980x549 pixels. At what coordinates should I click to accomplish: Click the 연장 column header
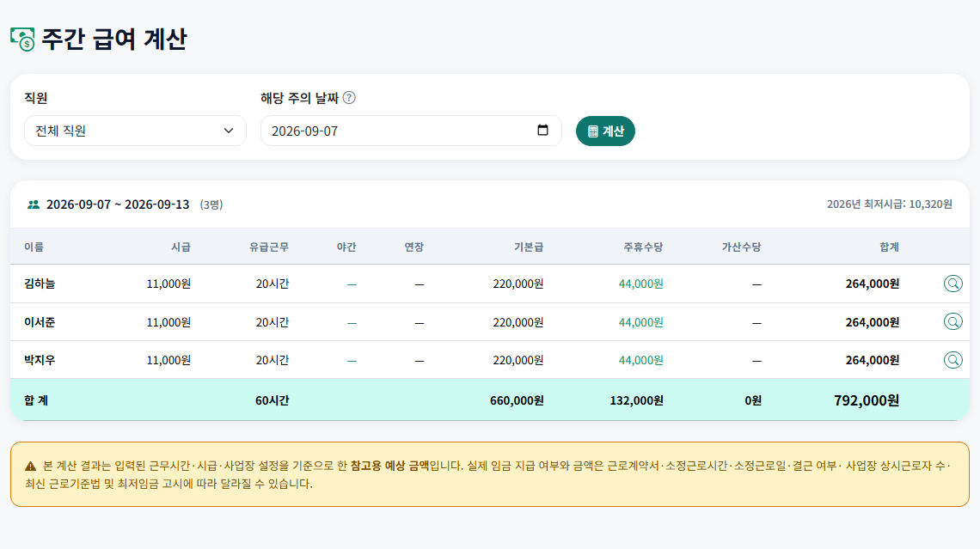(x=413, y=247)
